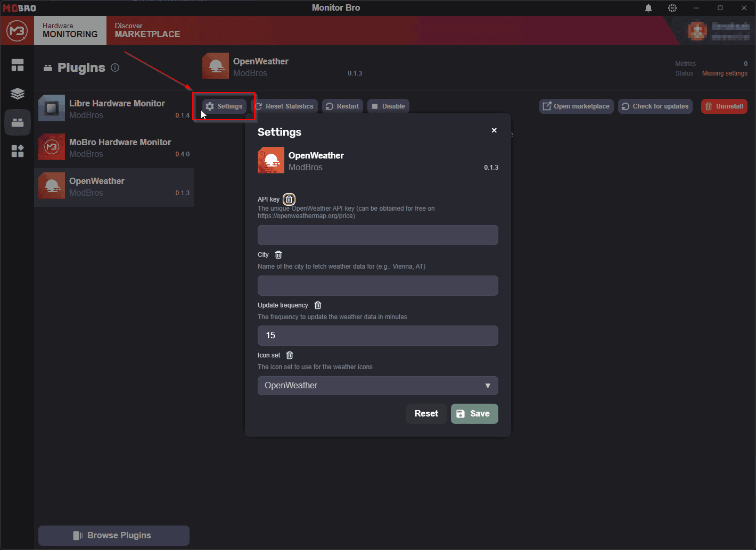Select Libre Hardware Monitor plugin
The width and height of the screenshot is (756, 550).
click(114, 109)
